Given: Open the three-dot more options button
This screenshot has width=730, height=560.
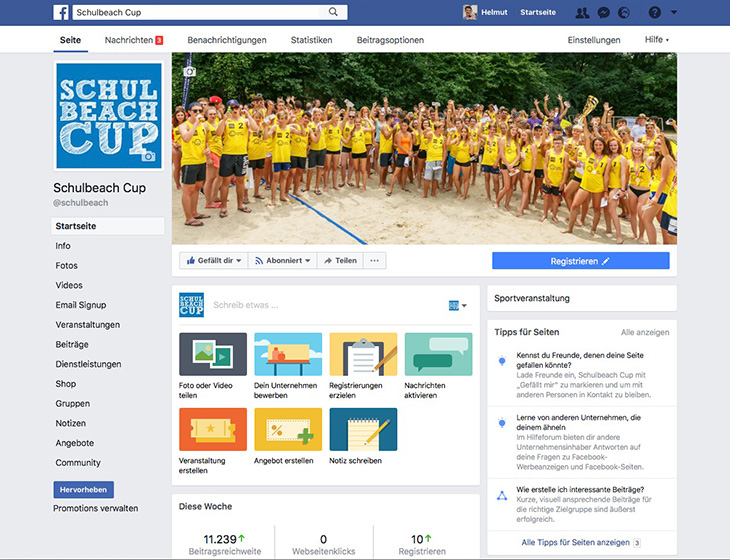Looking at the screenshot, I should click(374, 261).
